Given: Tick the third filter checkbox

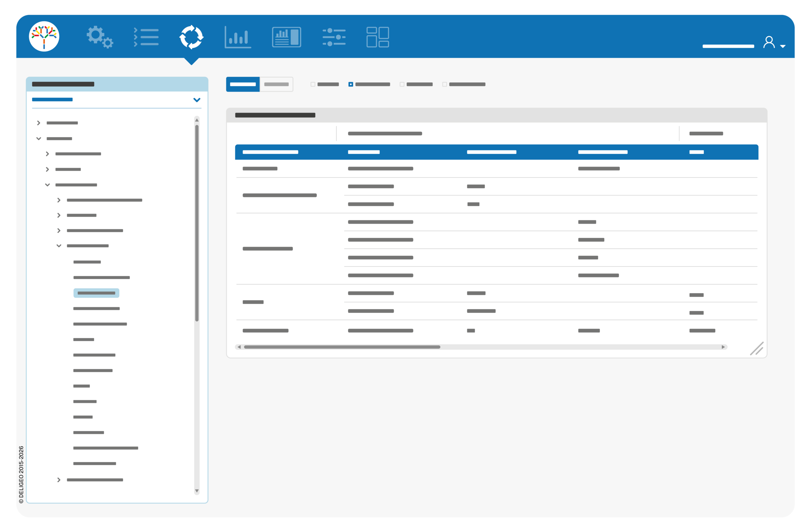Looking at the screenshot, I should tap(402, 84).
